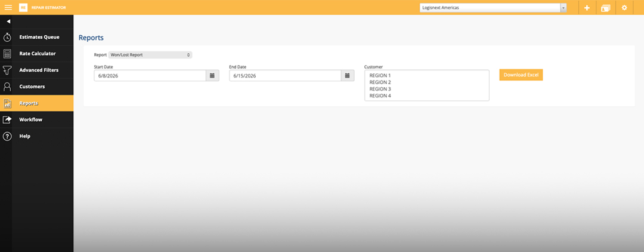Open the Help menu item

coord(24,136)
